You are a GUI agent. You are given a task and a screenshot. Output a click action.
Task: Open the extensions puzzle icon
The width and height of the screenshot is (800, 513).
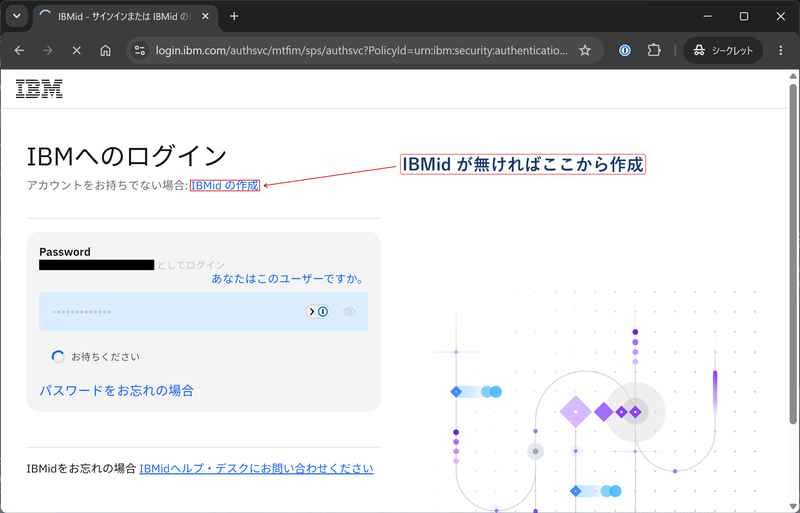coord(654,51)
